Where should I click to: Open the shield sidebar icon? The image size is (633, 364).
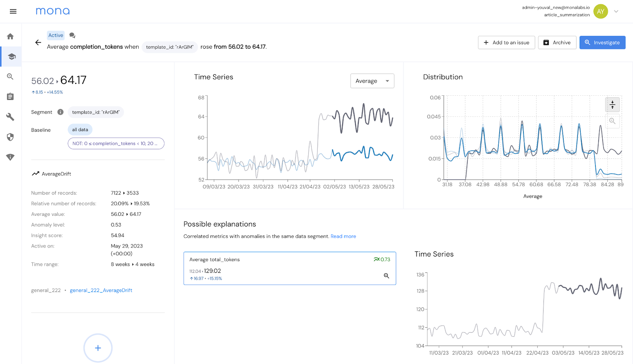(11, 137)
